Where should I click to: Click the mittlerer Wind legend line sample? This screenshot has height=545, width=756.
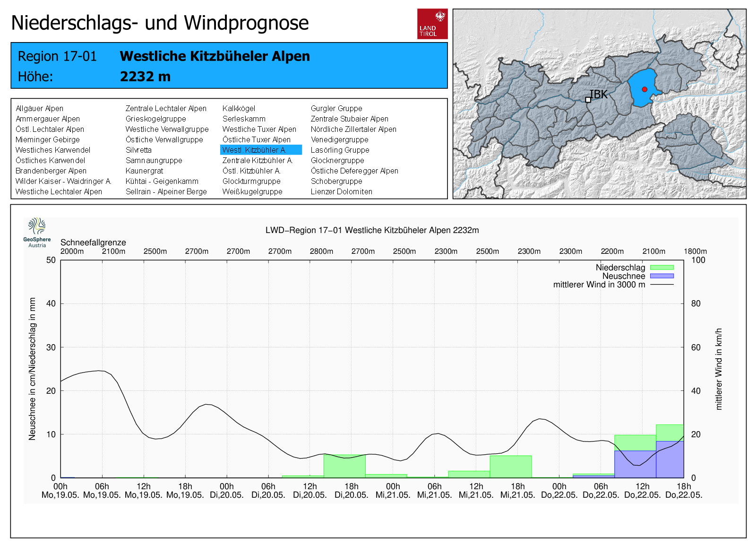661,285
